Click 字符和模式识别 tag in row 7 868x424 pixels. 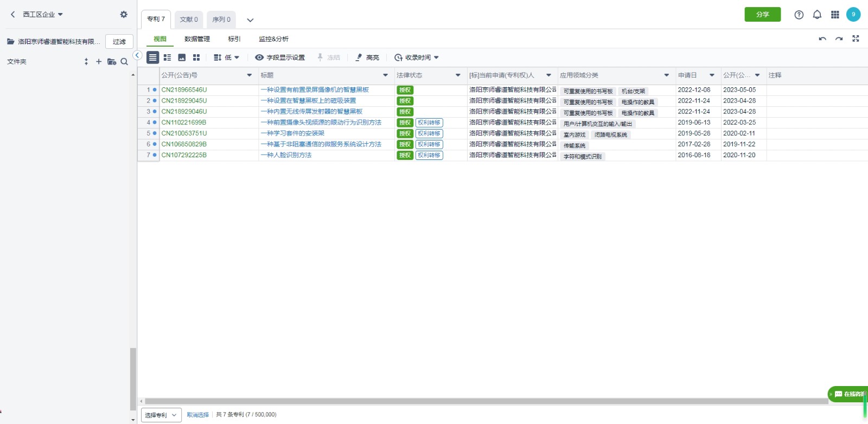583,156
